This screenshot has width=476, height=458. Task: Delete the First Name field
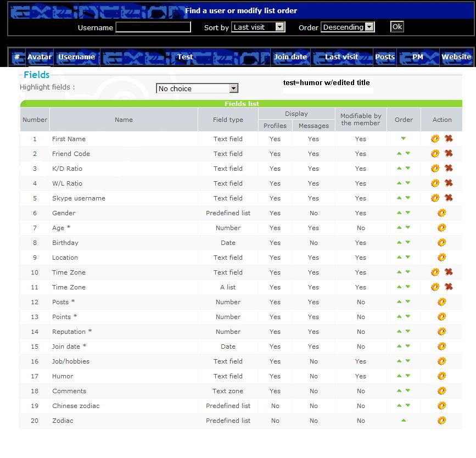(x=449, y=139)
